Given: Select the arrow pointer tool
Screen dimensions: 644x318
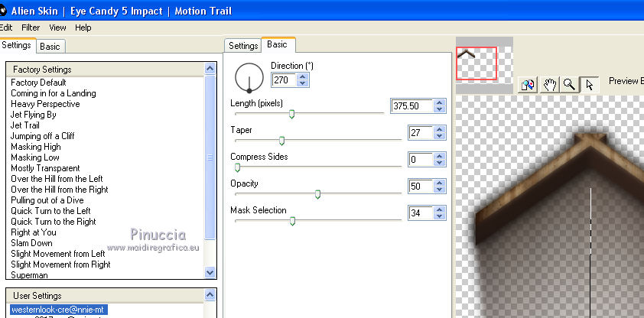Looking at the screenshot, I should 590,85.
